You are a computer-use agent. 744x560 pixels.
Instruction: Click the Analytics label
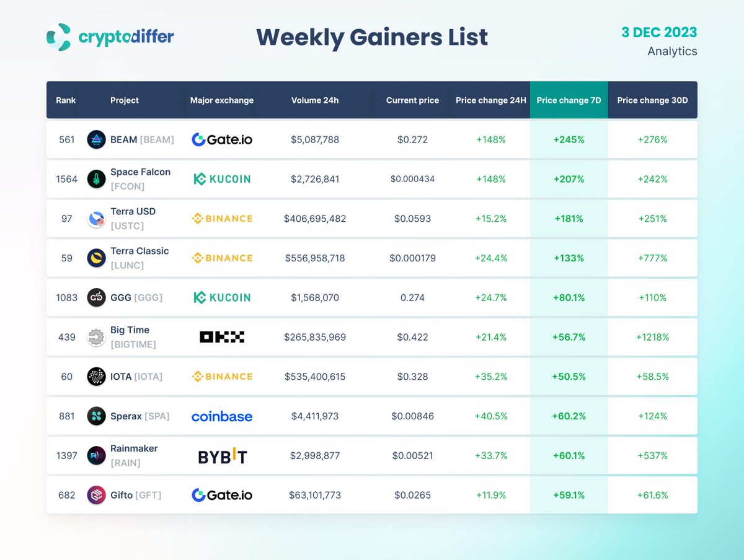[x=672, y=51]
